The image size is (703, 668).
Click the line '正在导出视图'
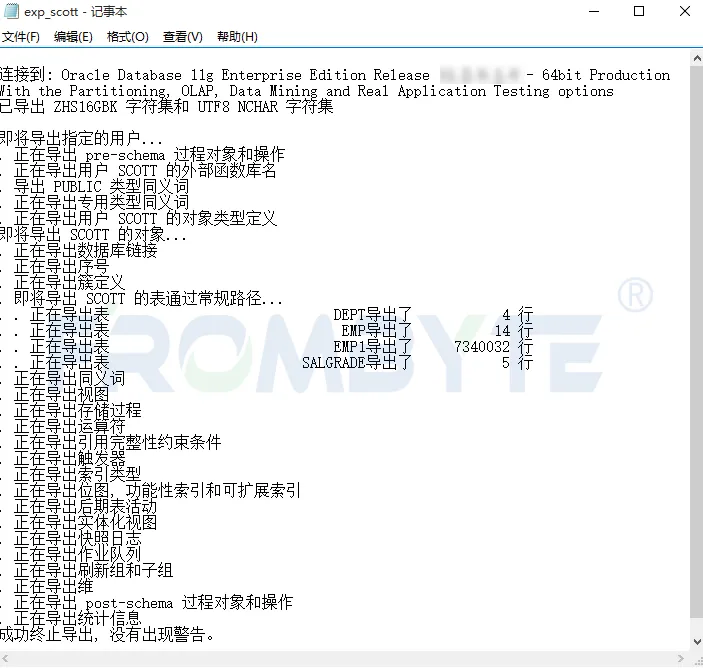pyautogui.click(x=61, y=395)
